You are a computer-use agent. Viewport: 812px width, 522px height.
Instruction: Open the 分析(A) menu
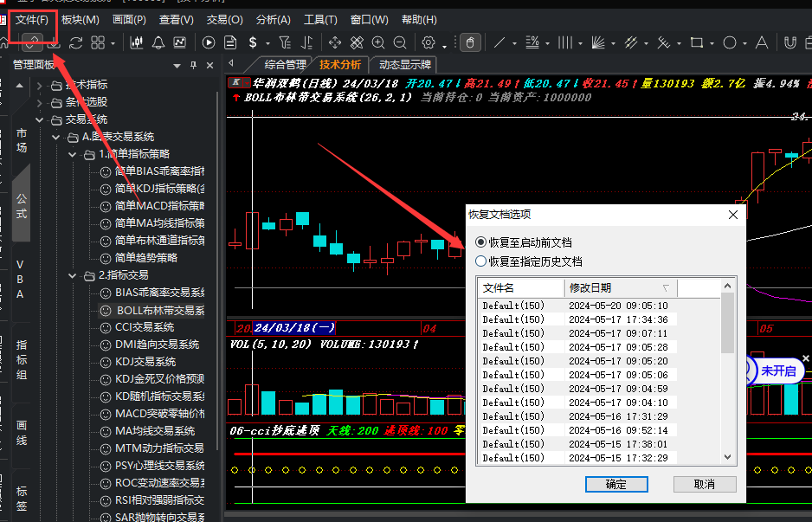[x=274, y=20]
